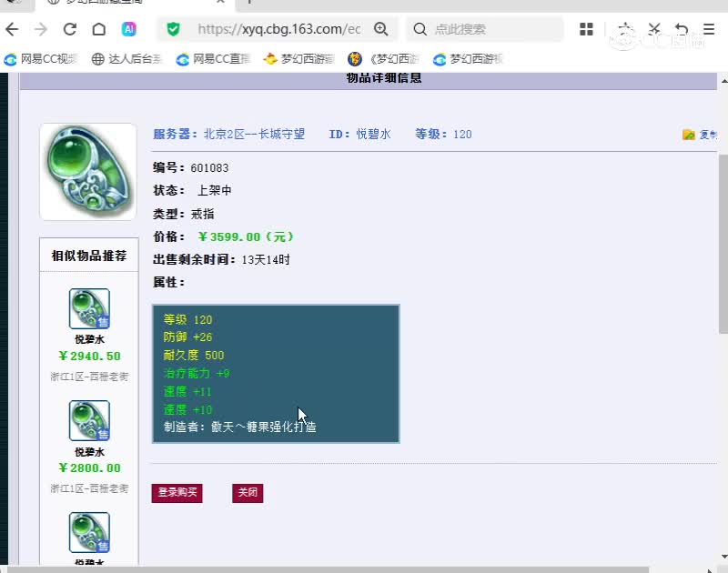Open the last 梦幻西游 bookmark on the bar
This screenshot has width=728, height=573.
coord(469,59)
